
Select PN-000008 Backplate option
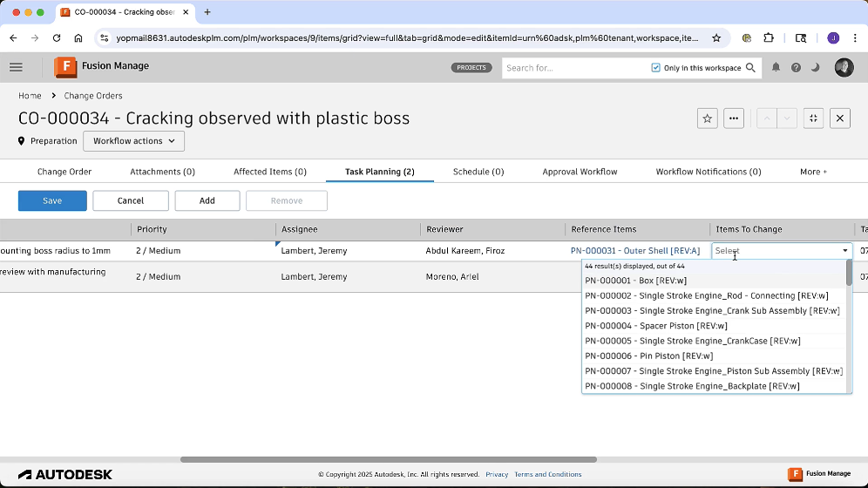click(714, 386)
